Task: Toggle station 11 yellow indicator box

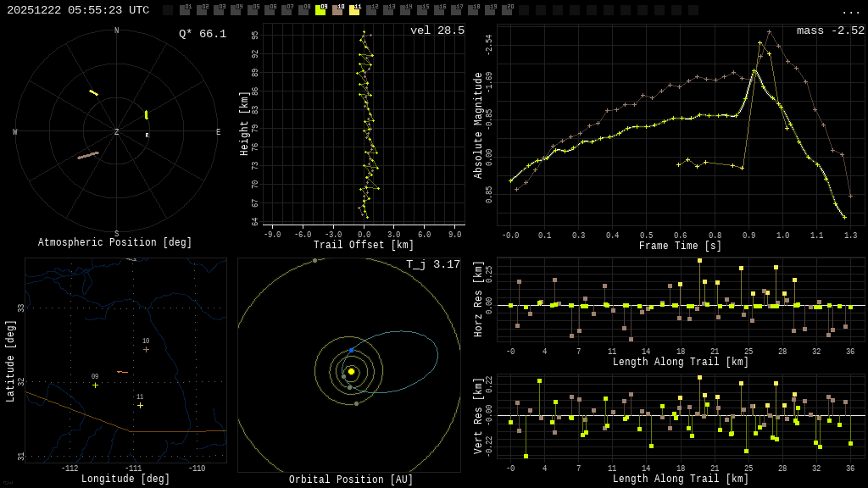Action: (354, 10)
